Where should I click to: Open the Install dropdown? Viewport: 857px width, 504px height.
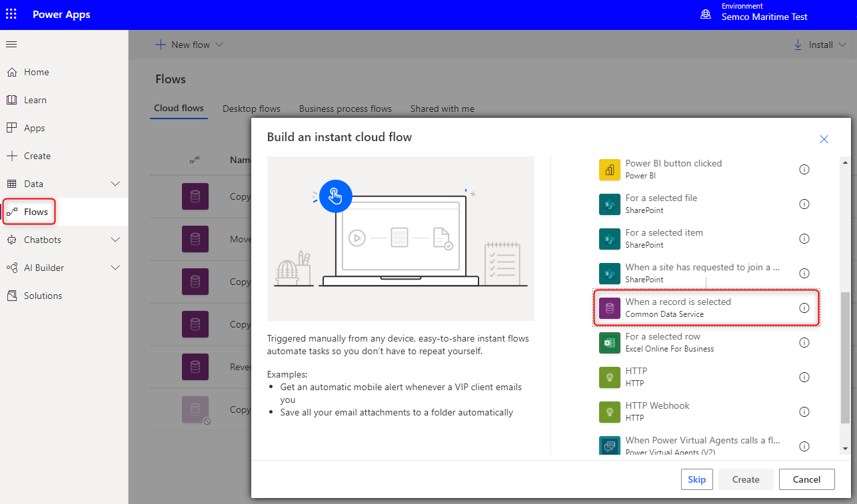[820, 45]
